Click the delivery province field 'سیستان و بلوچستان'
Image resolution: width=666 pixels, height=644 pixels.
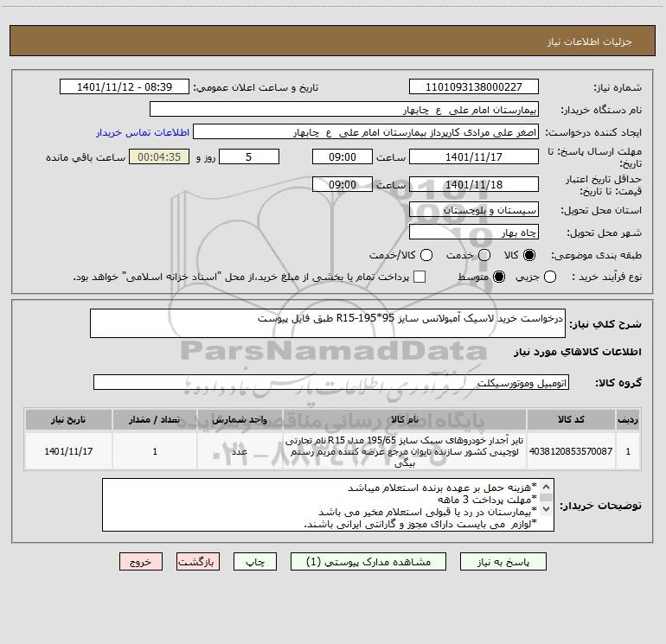[x=474, y=209]
